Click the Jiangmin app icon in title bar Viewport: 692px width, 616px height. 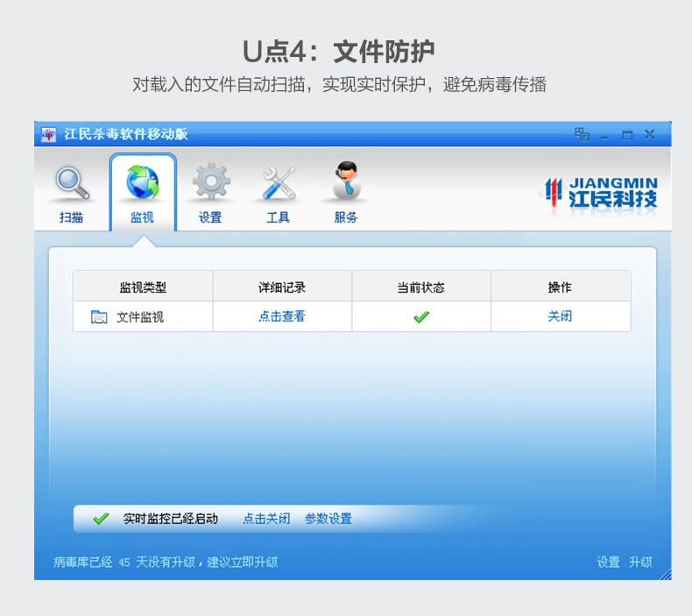click(x=48, y=134)
